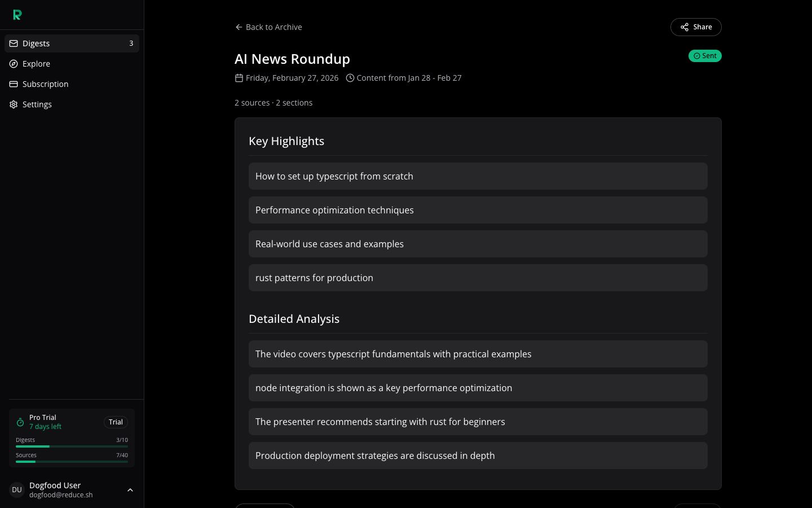Screen dimensions: 812x508
Task: Click the green R app logo
Action: [17, 15]
